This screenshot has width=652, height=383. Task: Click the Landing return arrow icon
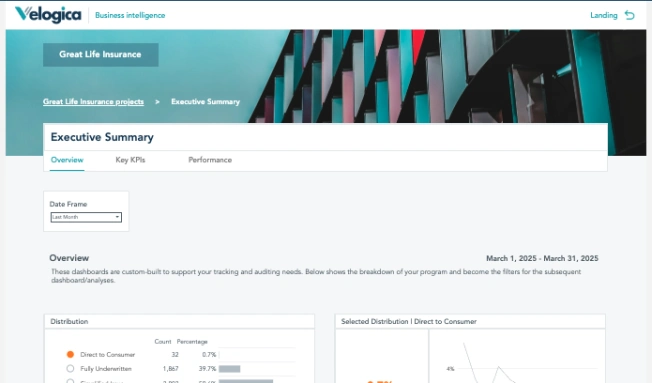point(630,15)
